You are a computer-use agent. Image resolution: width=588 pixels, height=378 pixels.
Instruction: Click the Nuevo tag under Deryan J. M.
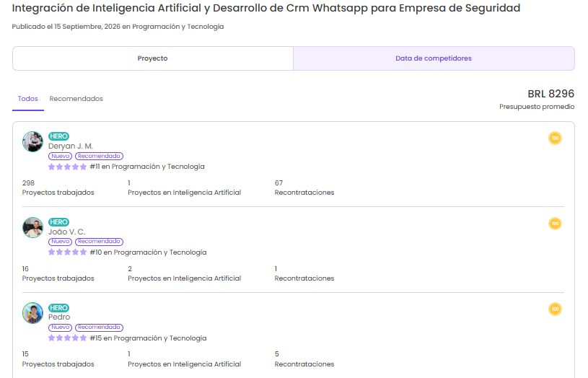[x=60, y=156]
